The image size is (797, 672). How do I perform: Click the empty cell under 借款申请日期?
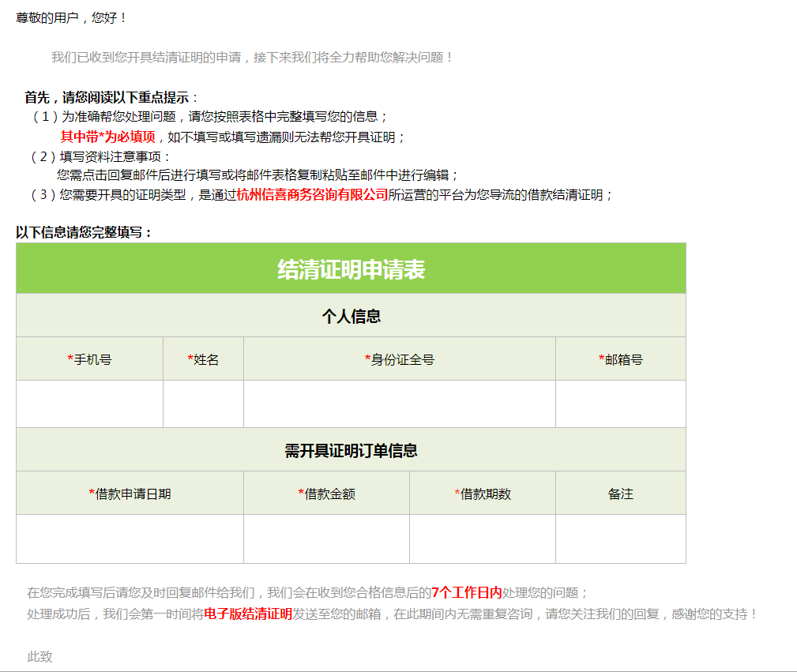(130, 539)
